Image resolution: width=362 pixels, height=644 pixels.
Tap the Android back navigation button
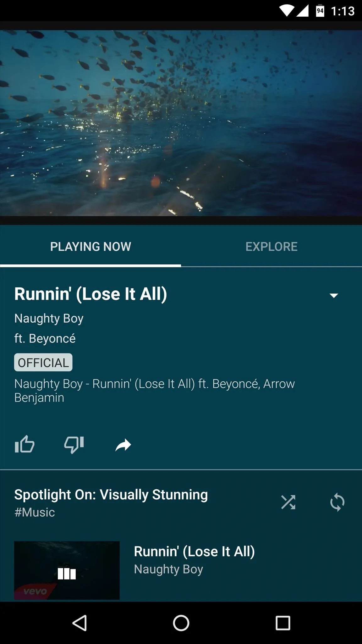tap(80, 623)
